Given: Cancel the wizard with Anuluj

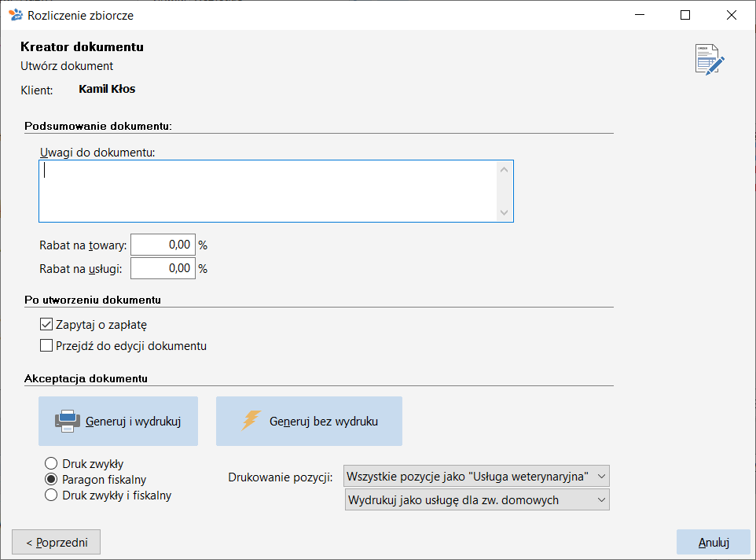Looking at the screenshot, I should click(714, 542).
